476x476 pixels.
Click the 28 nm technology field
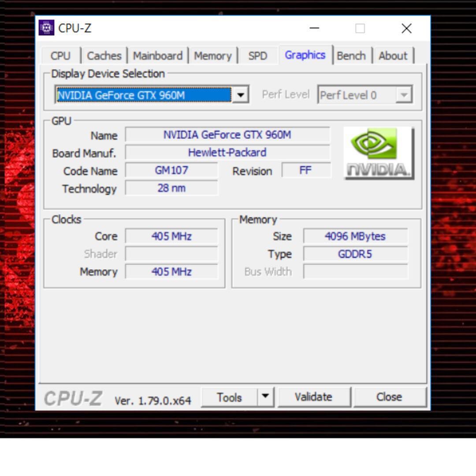pyautogui.click(x=171, y=188)
